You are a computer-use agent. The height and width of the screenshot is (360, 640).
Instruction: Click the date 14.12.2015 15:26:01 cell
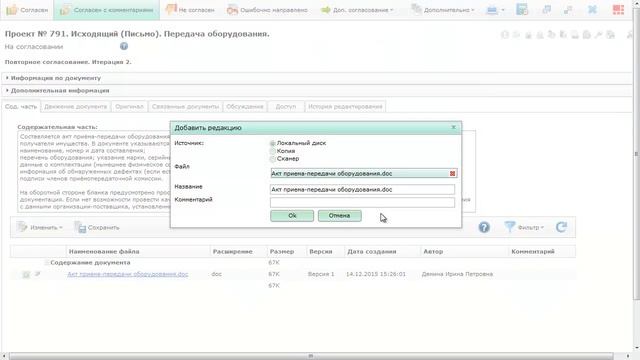376,274
